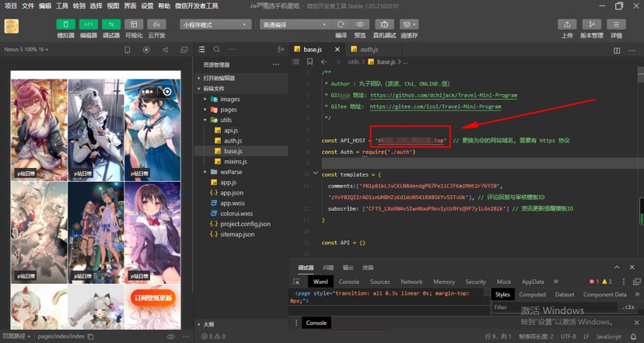Screen dimensions: 644x343
Task: Click the search icon in explorer sidebar
Action: pos(217,50)
